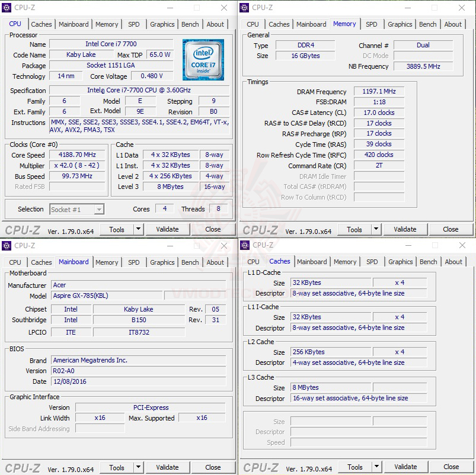Click the 420 clocks tRFC value
The image size is (476, 475).
379,155
